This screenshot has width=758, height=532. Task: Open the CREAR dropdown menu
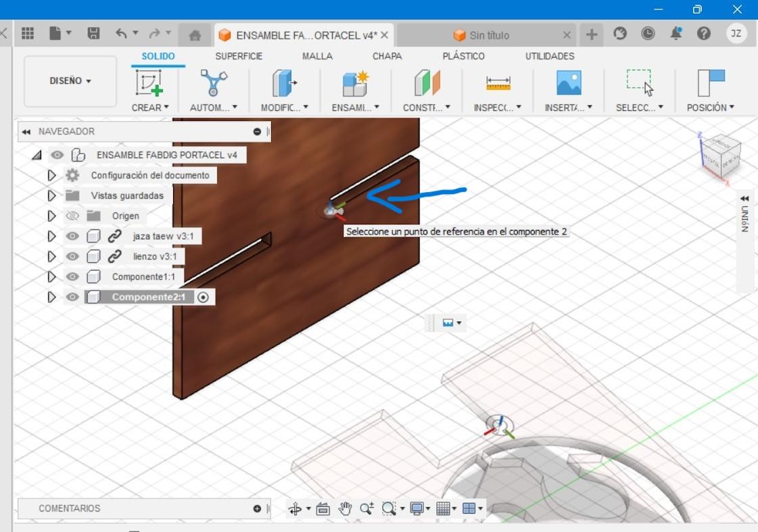(150, 107)
